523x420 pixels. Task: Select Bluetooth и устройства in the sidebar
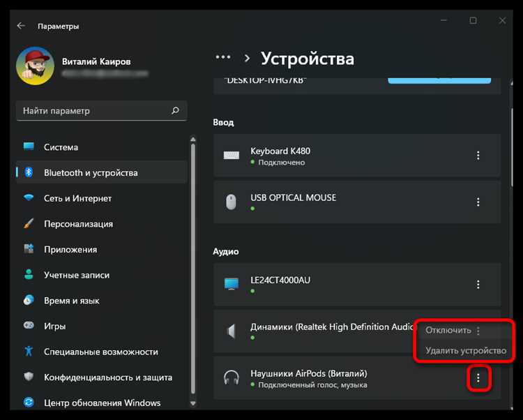click(101, 172)
